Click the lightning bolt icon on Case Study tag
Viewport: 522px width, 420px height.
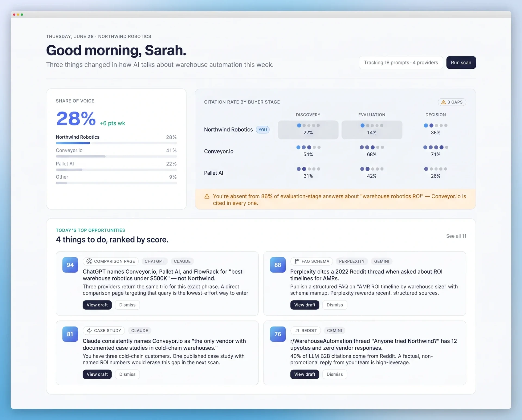[89, 331]
